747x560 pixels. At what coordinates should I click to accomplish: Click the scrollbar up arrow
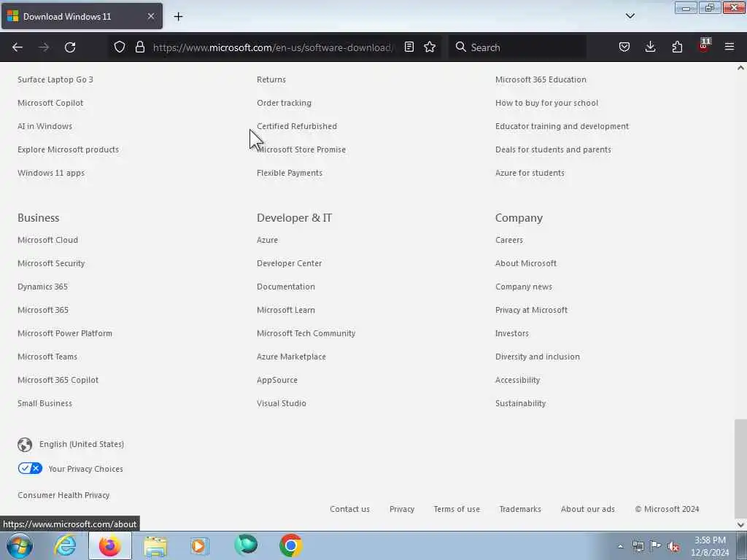click(x=740, y=68)
